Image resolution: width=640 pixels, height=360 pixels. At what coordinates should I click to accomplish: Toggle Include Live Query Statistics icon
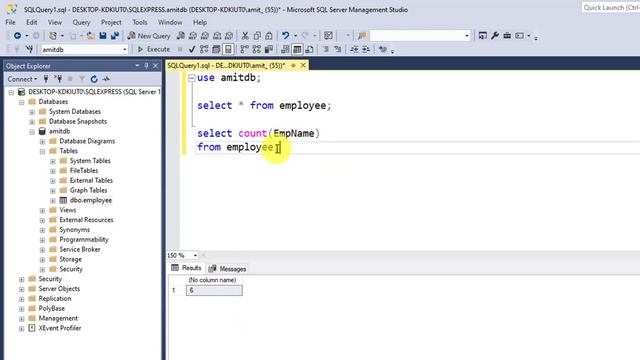(256, 49)
